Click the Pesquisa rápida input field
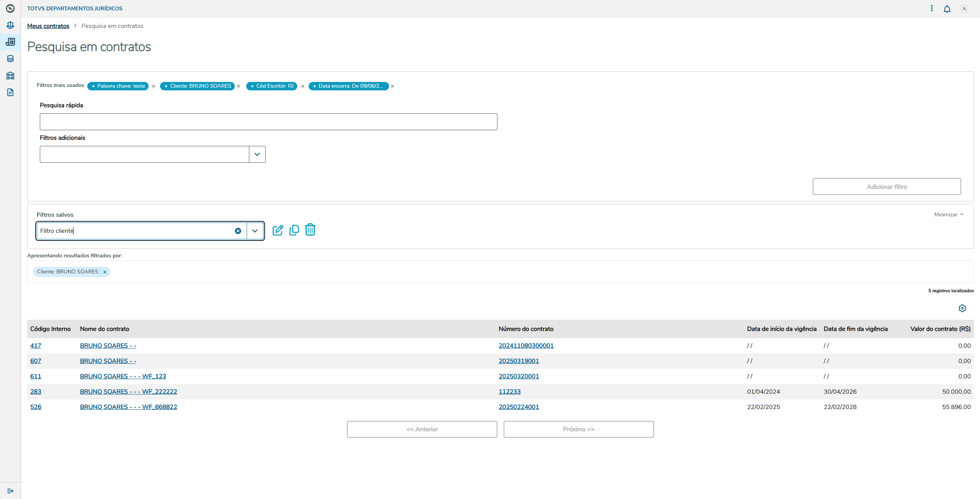Image resolution: width=980 pixels, height=499 pixels. 268,122
